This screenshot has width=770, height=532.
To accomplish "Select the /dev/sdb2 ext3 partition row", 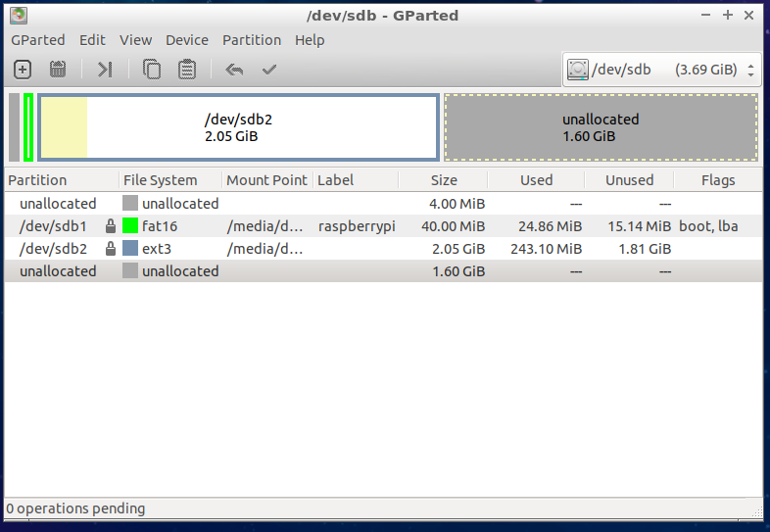I will point(294,249).
